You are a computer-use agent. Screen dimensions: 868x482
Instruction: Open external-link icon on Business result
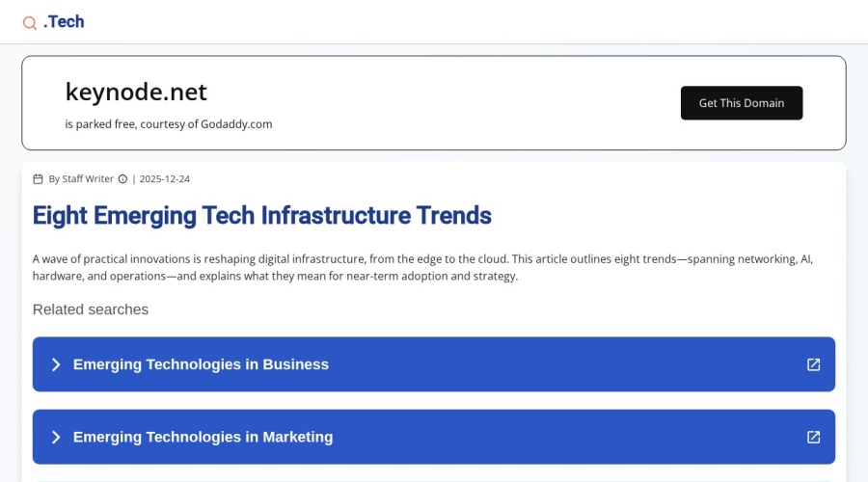tap(813, 364)
